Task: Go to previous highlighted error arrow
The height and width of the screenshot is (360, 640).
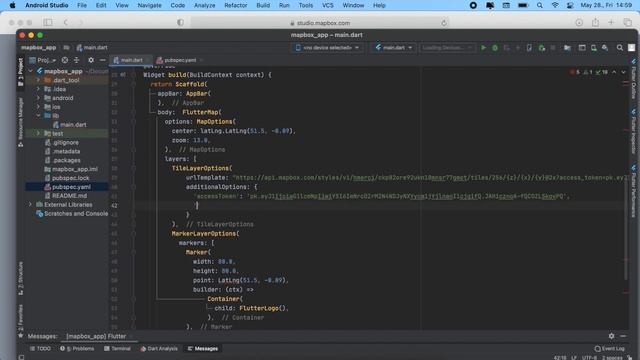Action: tap(614, 72)
